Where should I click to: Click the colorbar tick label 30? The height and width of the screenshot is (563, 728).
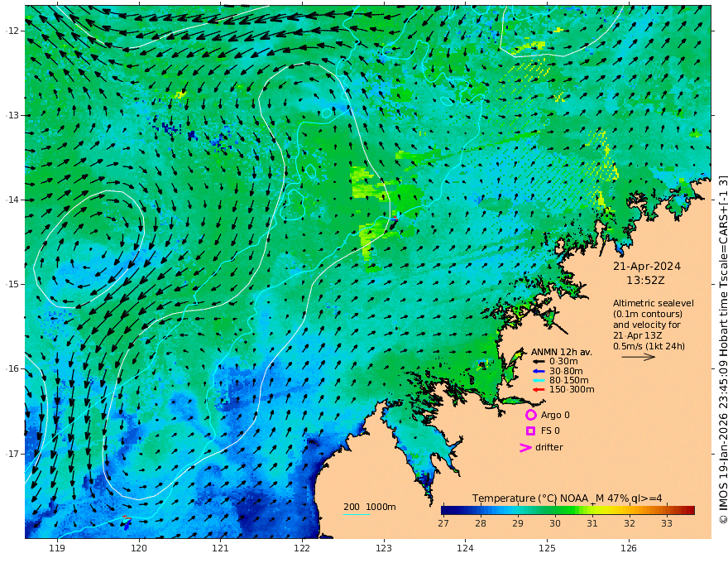pyautogui.click(x=555, y=523)
